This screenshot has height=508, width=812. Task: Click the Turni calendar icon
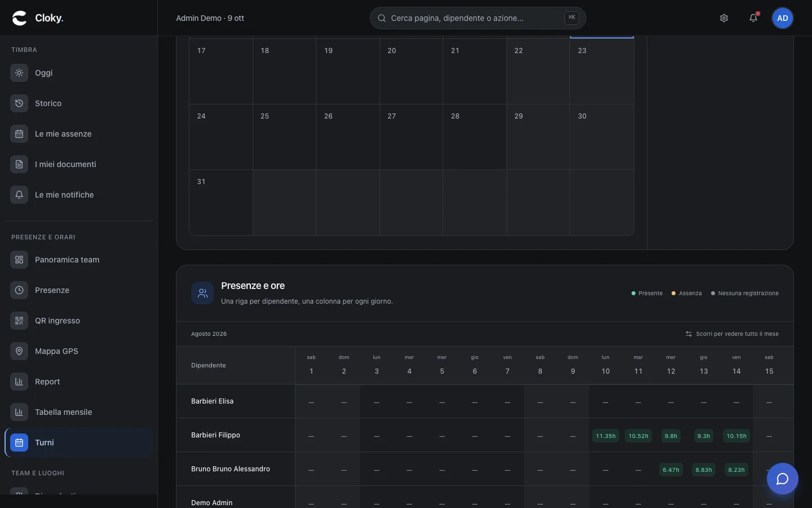19,443
